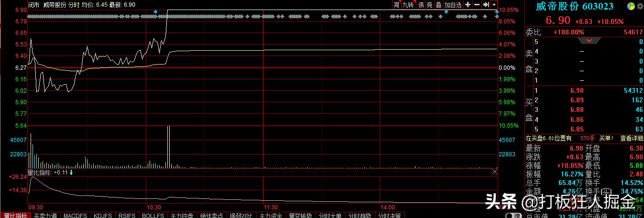The width and height of the screenshot is (644, 218).
Task: Switch to the KDJFS tab
Action: tap(103, 216)
